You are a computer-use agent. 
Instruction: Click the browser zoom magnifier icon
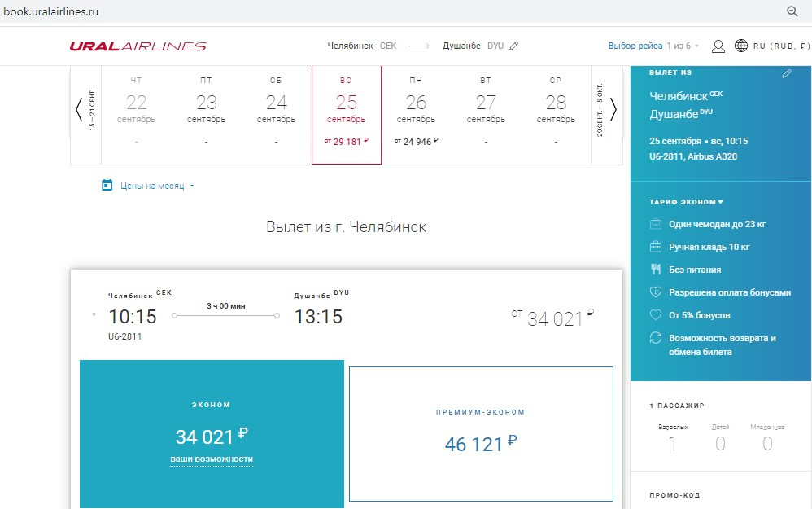(792, 11)
